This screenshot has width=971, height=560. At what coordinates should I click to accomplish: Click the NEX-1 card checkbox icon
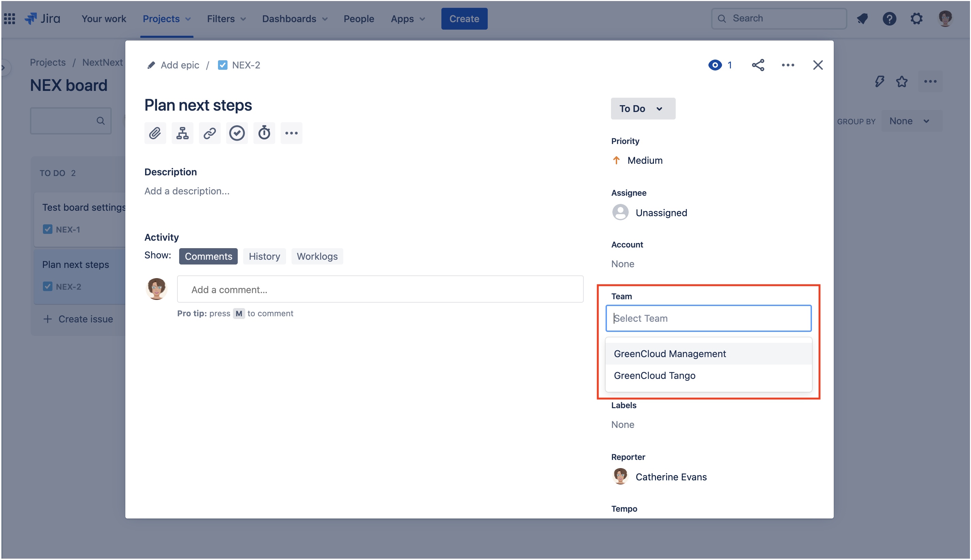[x=47, y=229]
